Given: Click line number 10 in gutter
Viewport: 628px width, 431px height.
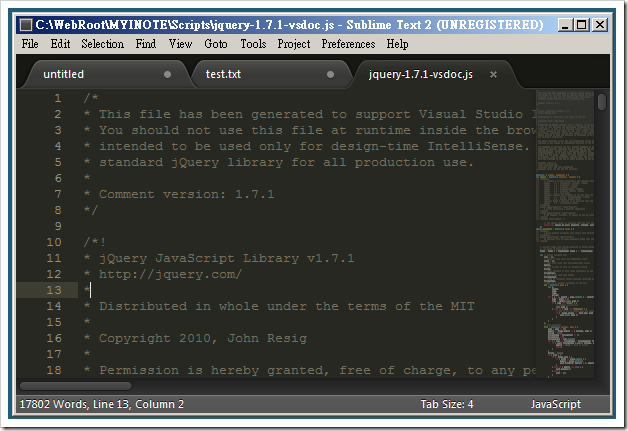Looking at the screenshot, I should 54,242.
